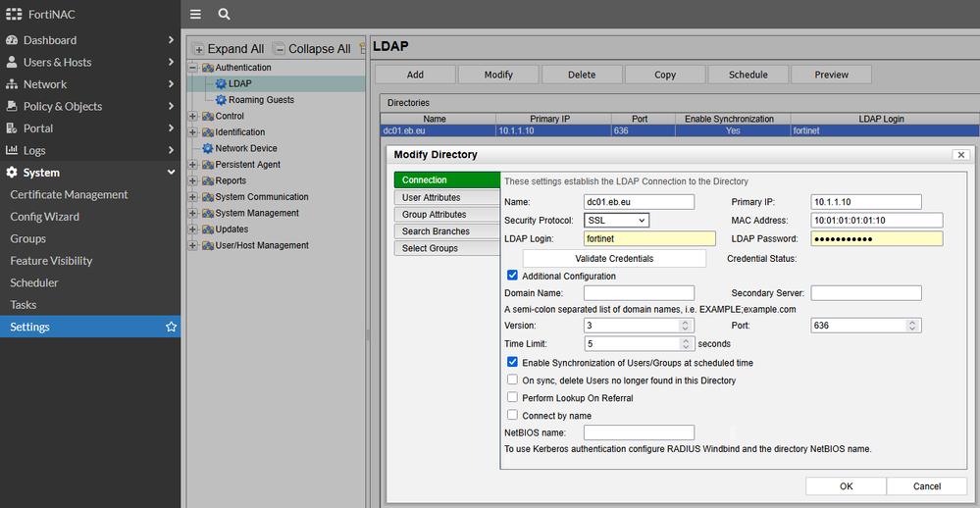The image size is (980, 508).
Task: Check Perform Lookup On Referral option
Action: pos(512,397)
